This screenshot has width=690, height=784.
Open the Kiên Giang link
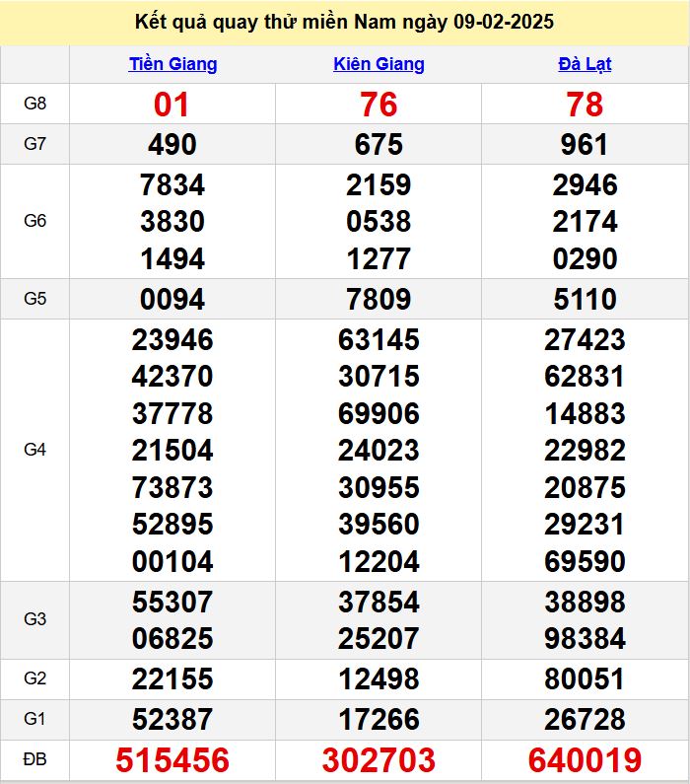tap(379, 64)
